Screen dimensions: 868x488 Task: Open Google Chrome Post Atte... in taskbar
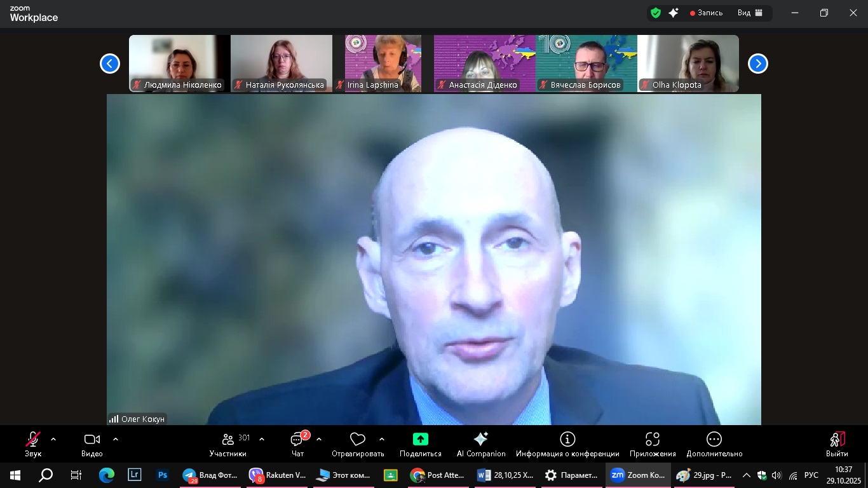[437, 475]
